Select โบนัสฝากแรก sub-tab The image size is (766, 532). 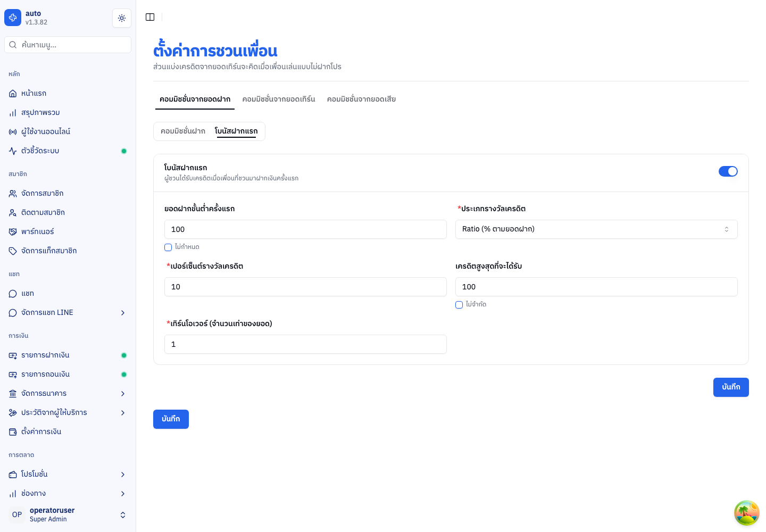tap(236, 131)
